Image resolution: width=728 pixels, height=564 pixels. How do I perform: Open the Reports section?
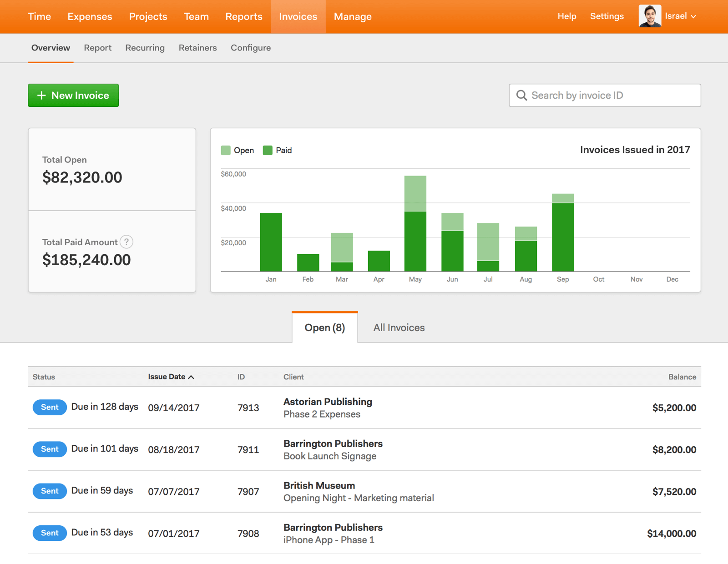(x=243, y=16)
